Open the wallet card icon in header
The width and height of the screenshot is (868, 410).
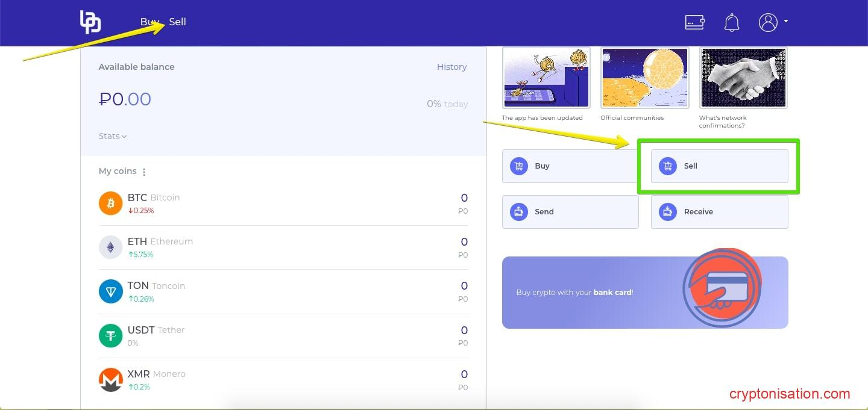click(x=695, y=22)
